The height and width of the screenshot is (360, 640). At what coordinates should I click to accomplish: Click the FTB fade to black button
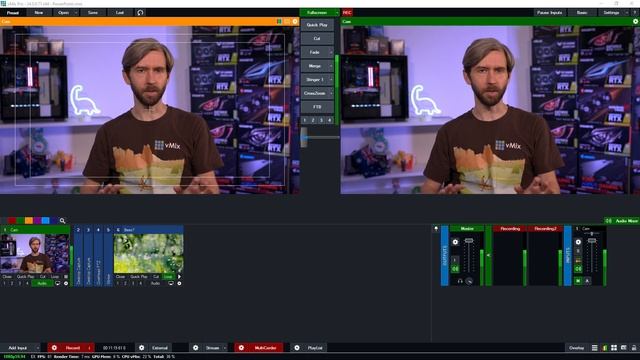tap(317, 107)
